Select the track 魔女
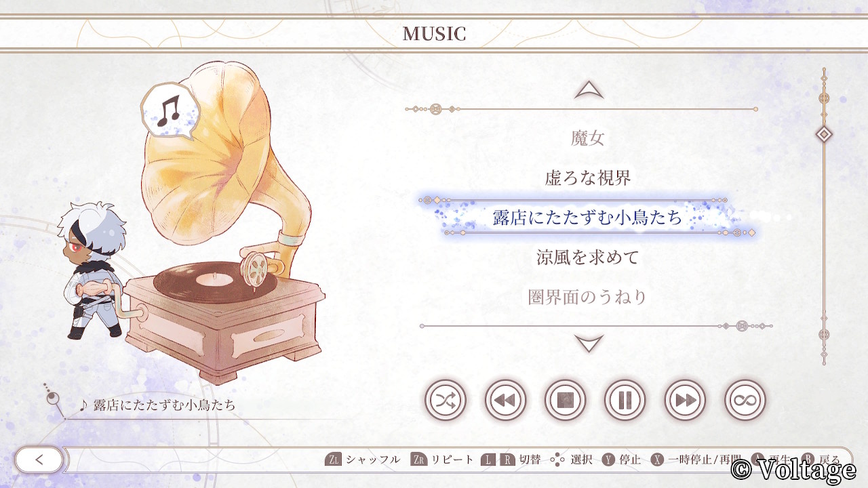The image size is (868, 488). [x=588, y=139]
